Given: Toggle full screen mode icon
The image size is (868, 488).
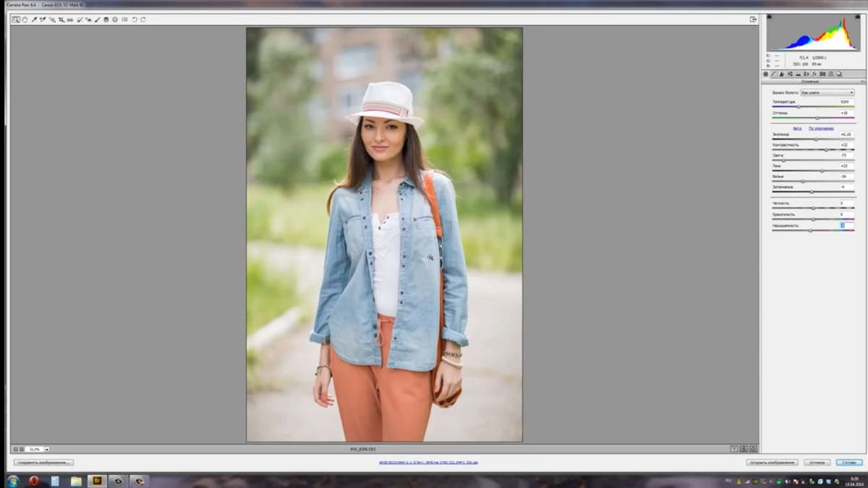Looking at the screenshot, I should 753,20.
